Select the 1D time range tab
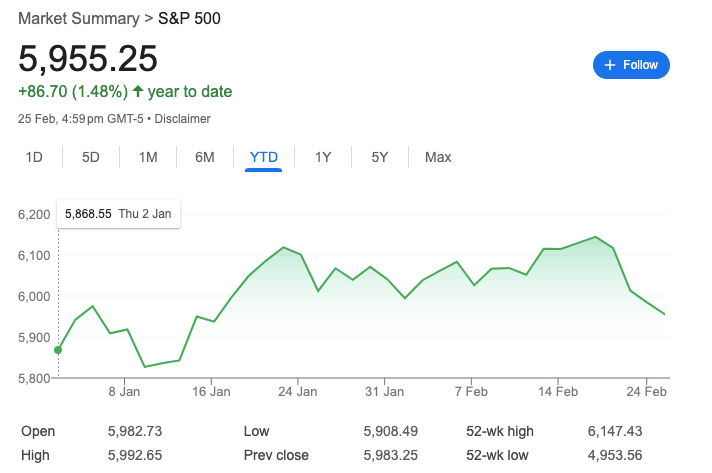712x473 pixels. coord(34,157)
